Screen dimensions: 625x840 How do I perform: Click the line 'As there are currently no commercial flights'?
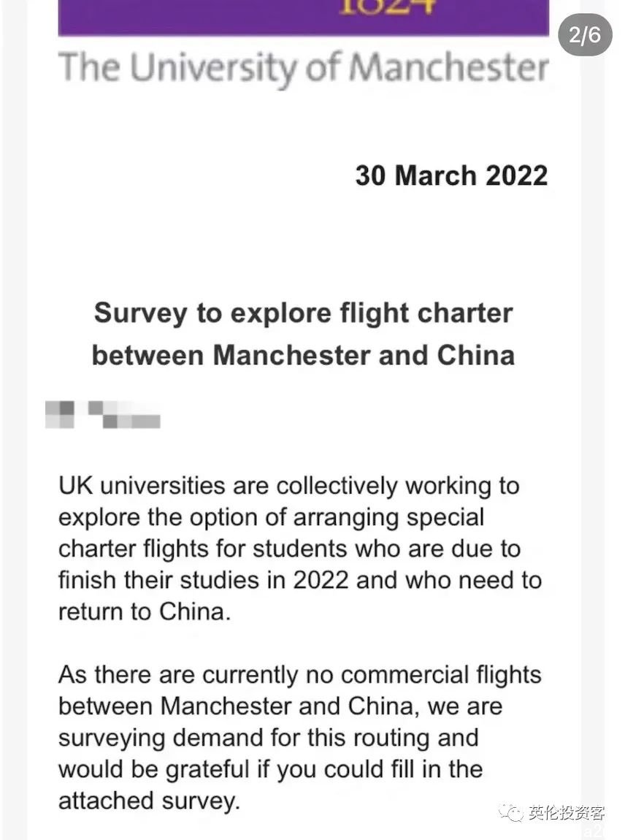pyautogui.click(x=299, y=674)
